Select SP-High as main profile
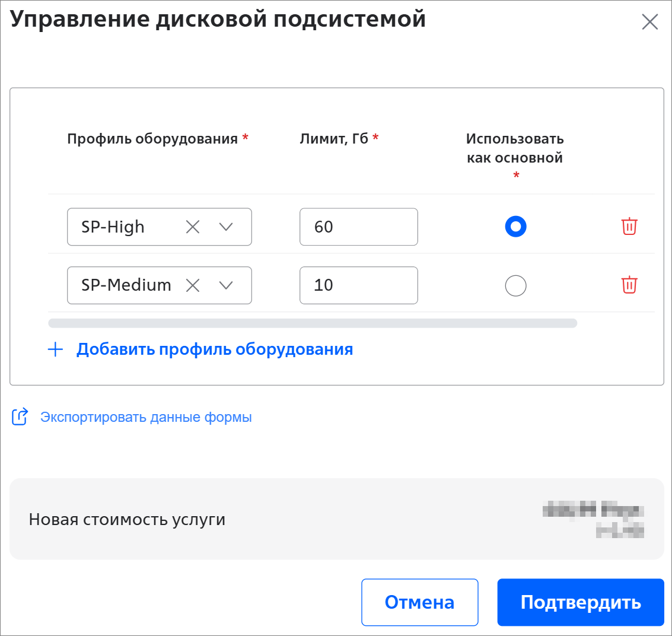The height and width of the screenshot is (636, 672). [515, 227]
